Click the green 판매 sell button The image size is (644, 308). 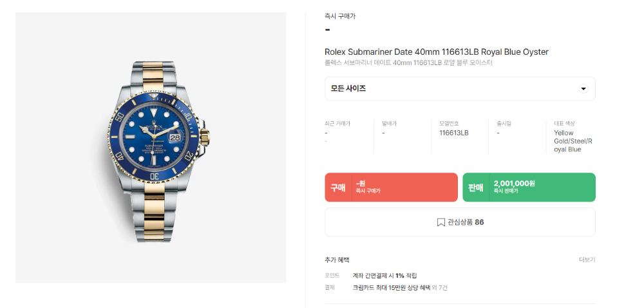529,188
